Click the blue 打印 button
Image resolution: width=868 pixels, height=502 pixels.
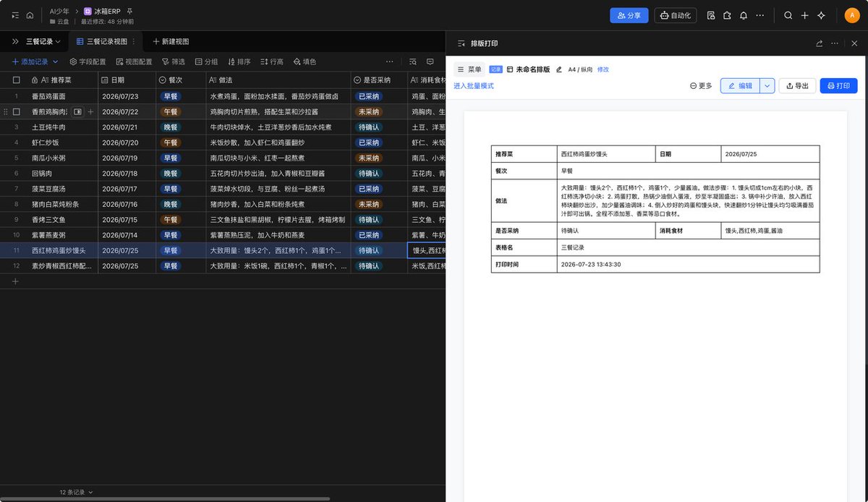pyautogui.click(x=838, y=85)
